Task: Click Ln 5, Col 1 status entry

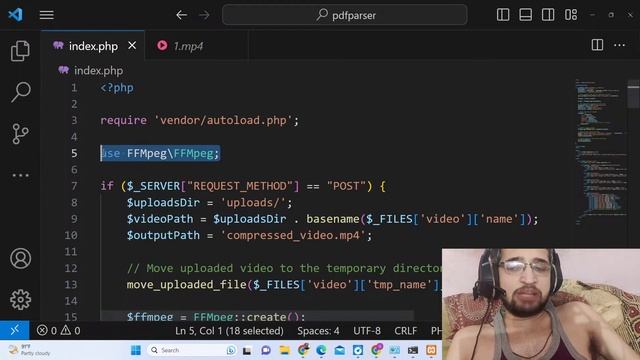Action: 229,331
